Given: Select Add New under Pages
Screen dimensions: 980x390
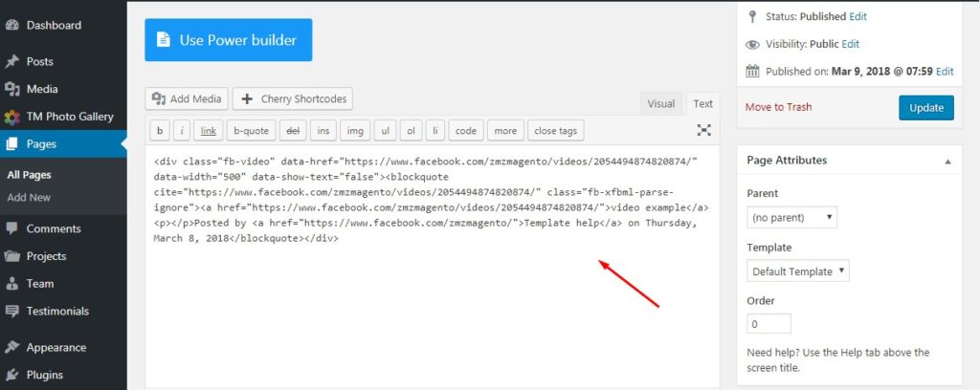Looking at the screenshot, I should click(29, 197).
